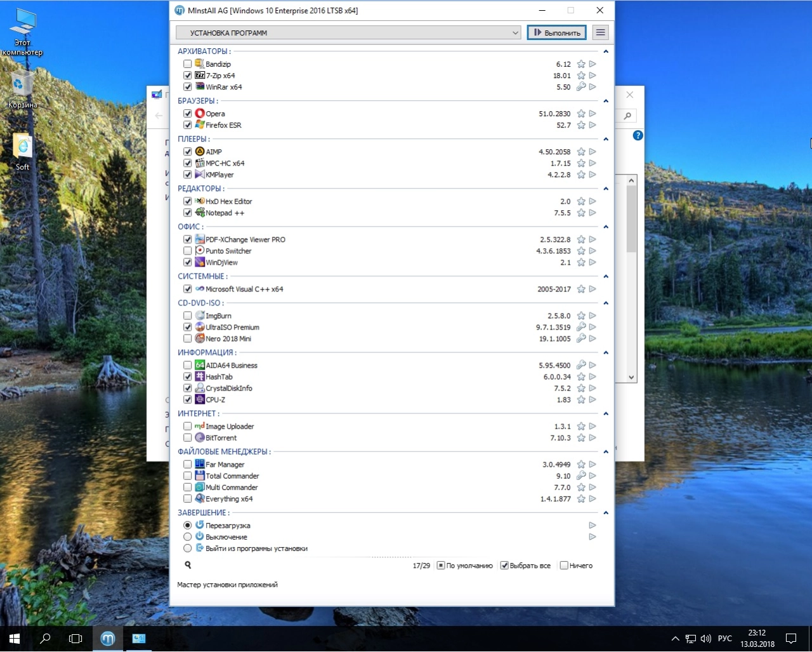Uncheck the WinRar x64 checkbox
This screenshot has width=812, height=652.
click(188, 87)
